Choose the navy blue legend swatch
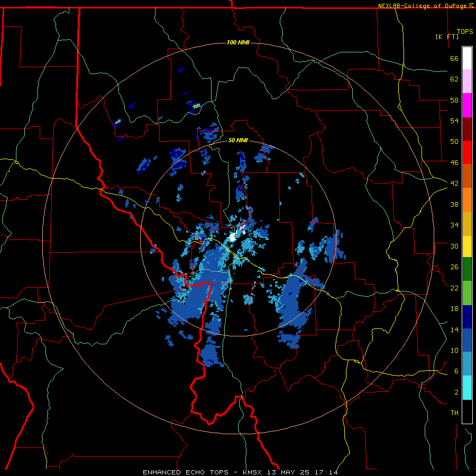476x476 pixels. [x=467, y=317]
